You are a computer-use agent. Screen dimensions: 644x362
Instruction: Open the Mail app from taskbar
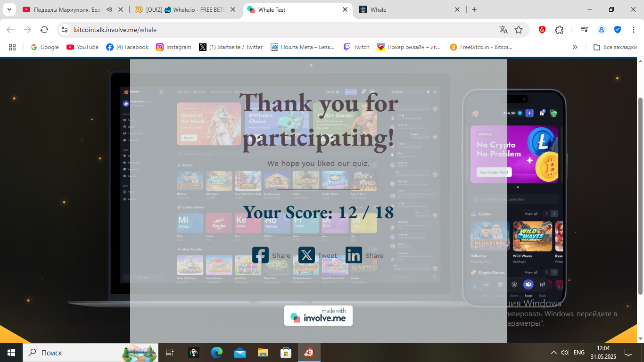click(240, 353)
